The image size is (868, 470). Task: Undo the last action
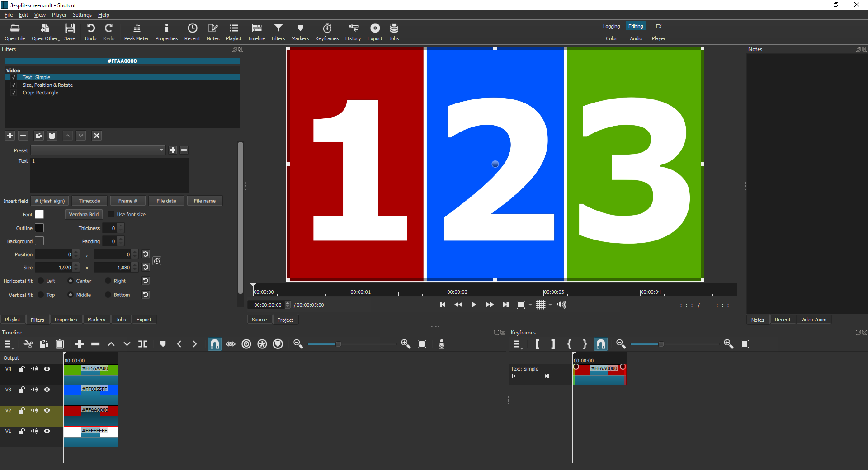click(x=90, y=32)
